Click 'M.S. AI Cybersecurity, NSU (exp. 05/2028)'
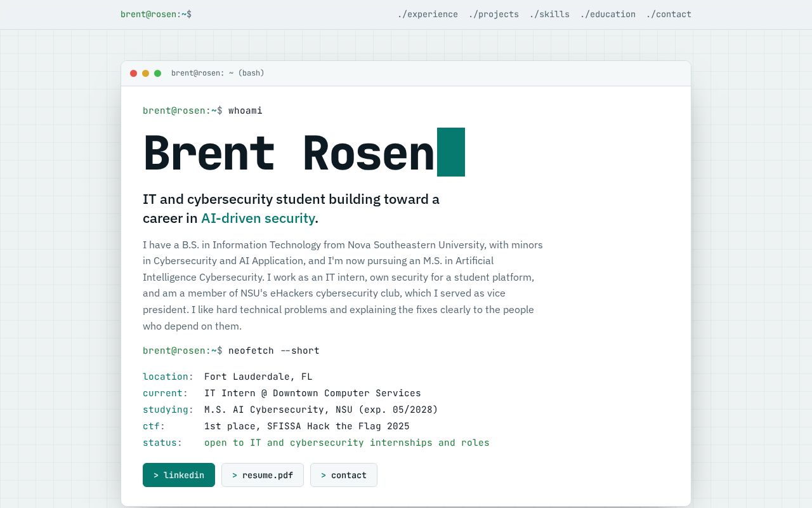Viewport: 812px width, 508px height. pyautogui.click(x=321, y=410)
